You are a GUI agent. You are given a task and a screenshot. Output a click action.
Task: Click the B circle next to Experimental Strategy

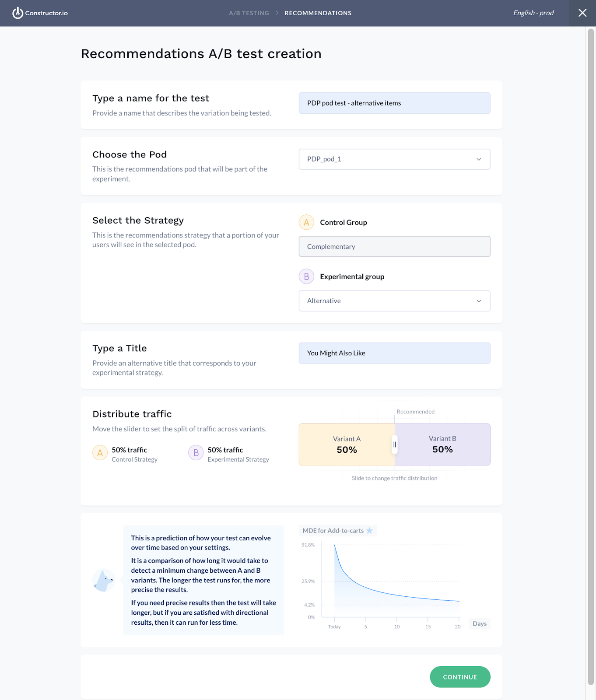(x=196, y=453)
